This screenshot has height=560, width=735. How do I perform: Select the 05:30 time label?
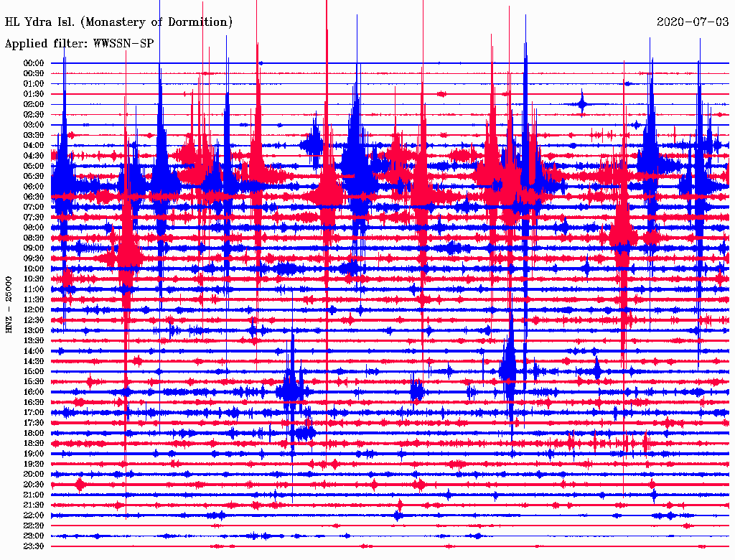pyautogui.click(x=34, y=177)
